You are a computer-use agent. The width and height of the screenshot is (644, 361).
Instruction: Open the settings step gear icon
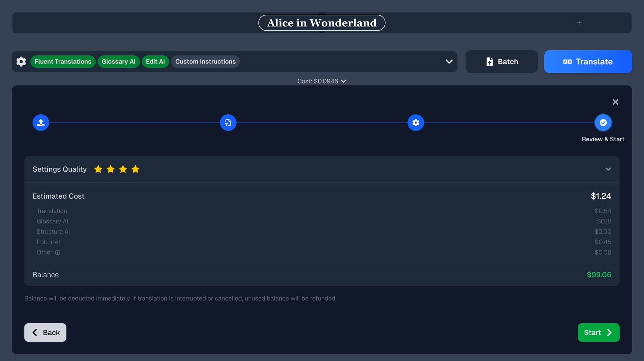click(x=416, y=123)
